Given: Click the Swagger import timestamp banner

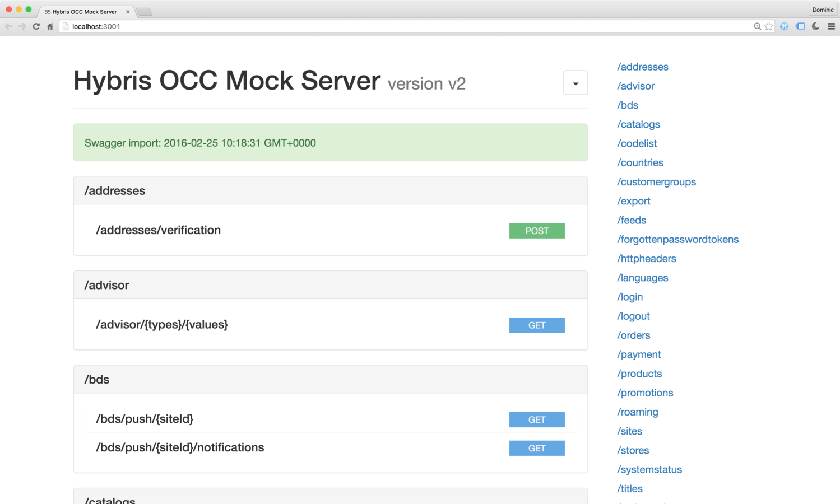Looking at the screenshot, I should (331, 142).
